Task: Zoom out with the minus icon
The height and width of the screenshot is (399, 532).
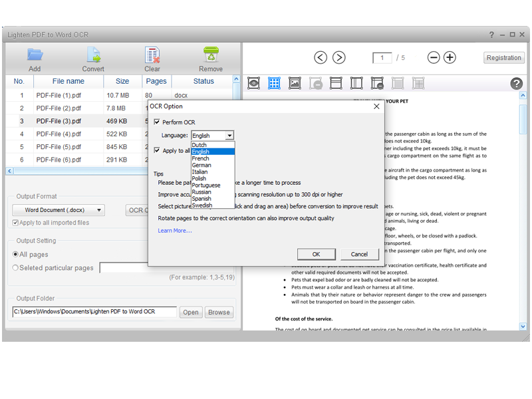Action: tap(434, 57)
